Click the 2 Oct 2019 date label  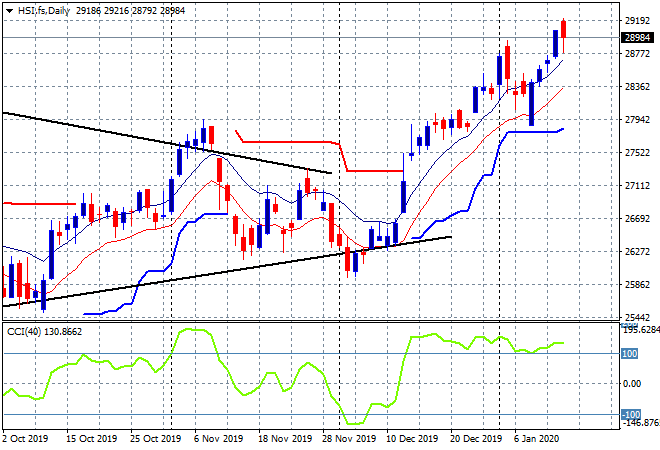[25, 439]
